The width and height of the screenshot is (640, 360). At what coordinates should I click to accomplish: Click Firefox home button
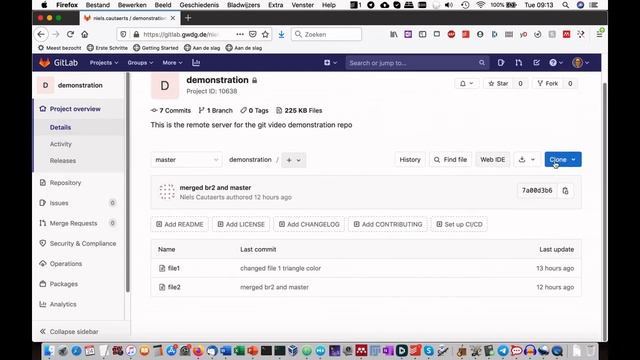84,34
